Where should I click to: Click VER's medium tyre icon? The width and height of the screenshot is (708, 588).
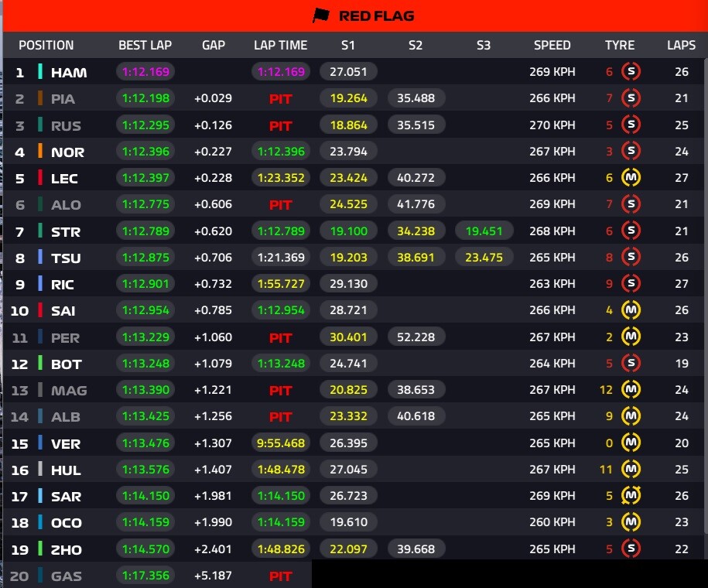631,443
